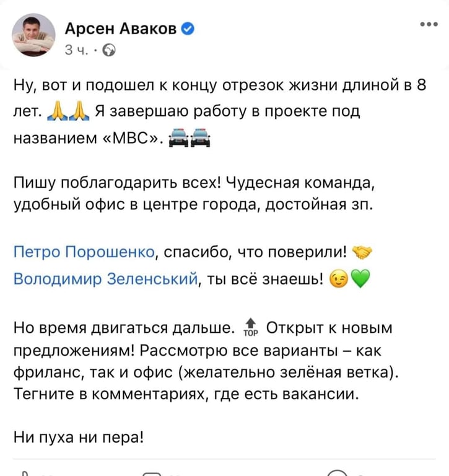Viewport: 449px width, 476px height.
Task: Follow the Петро Порошенко tagged link
Action: (84, 252)
